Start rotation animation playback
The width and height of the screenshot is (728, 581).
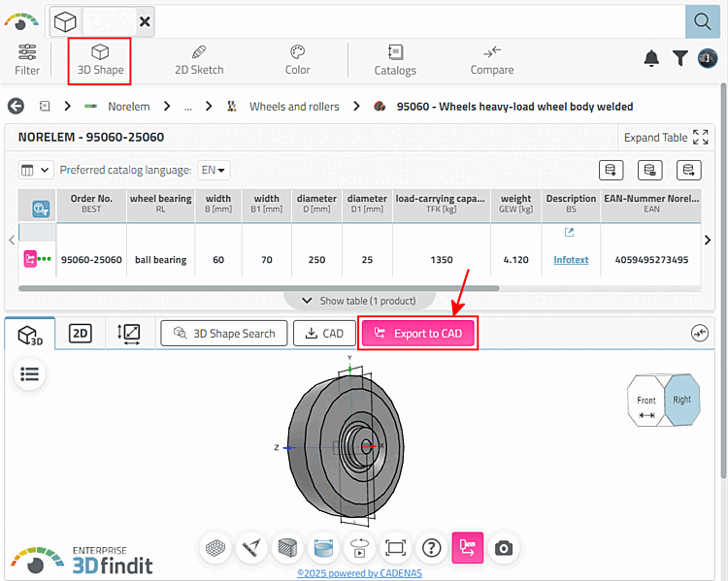coord(359,548)
